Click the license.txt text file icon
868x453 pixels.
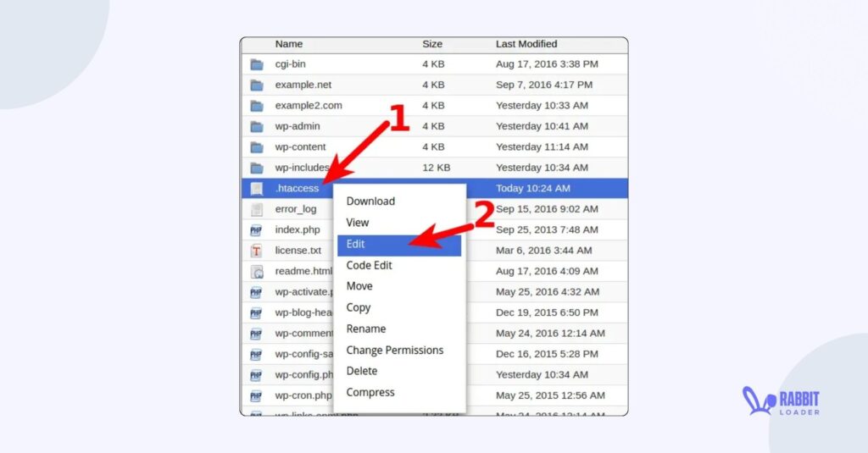pyautogui.click(x=256, y=251)
